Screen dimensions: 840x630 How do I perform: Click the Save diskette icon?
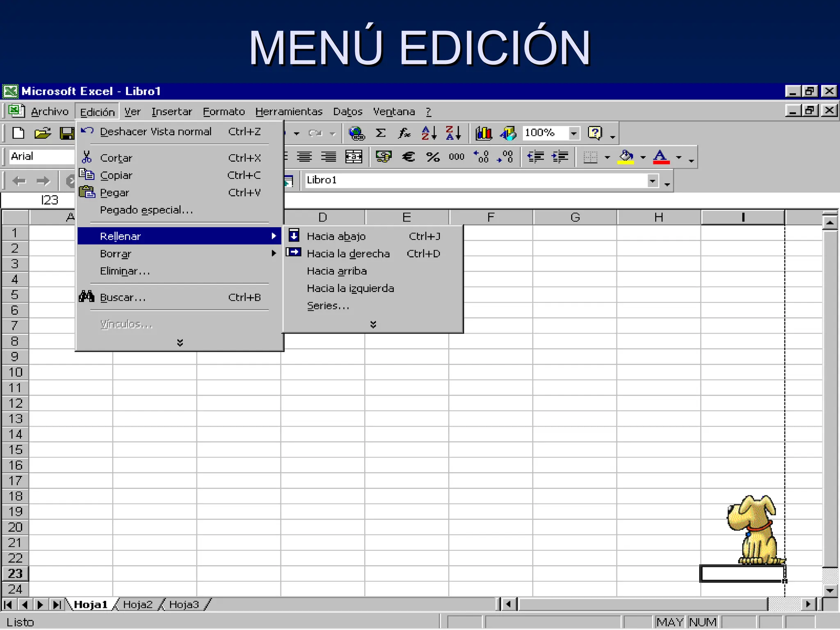tap(67, 133)
